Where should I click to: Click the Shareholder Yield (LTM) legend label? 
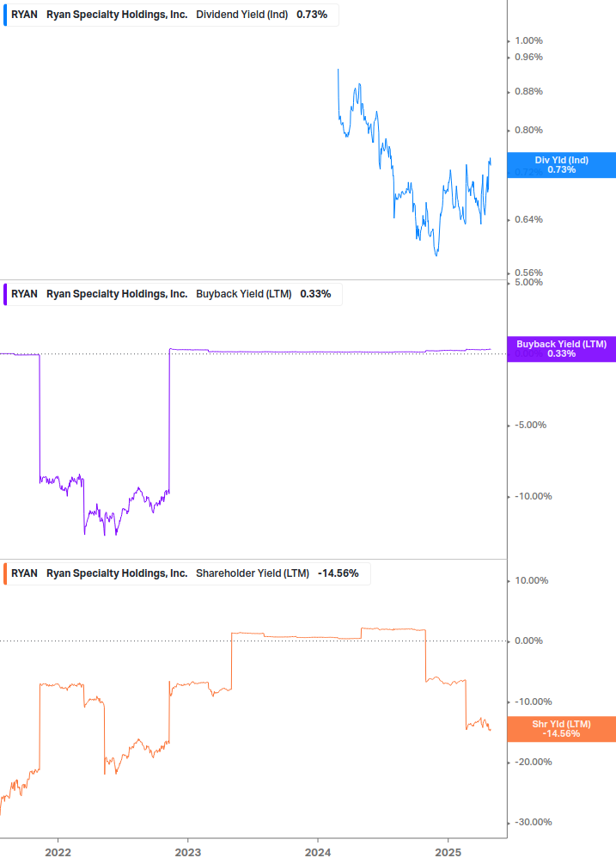(252, 573)
